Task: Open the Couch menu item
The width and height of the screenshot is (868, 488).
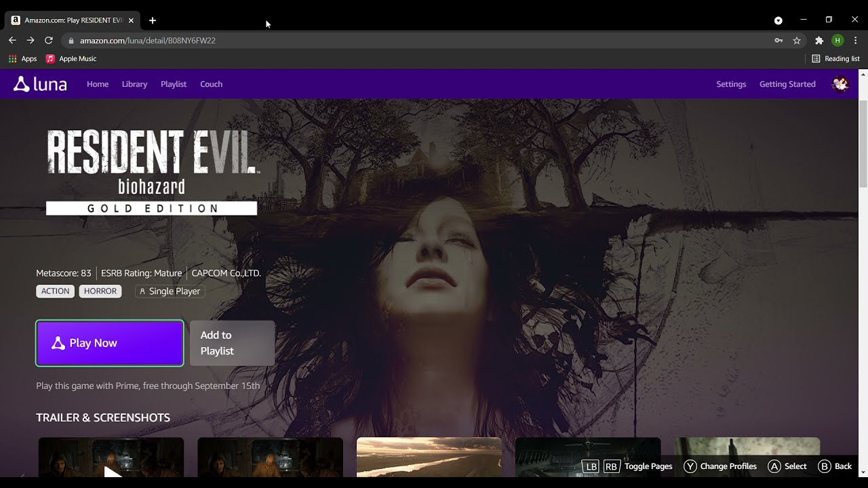Action: (211, 84)
